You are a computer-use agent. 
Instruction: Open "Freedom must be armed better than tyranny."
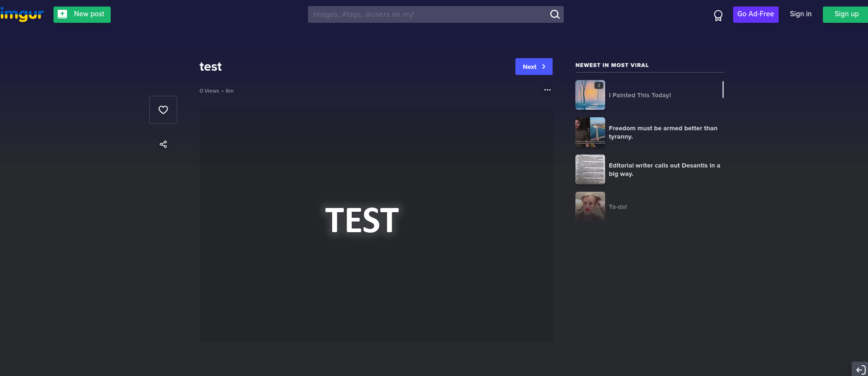pos(663,133)
